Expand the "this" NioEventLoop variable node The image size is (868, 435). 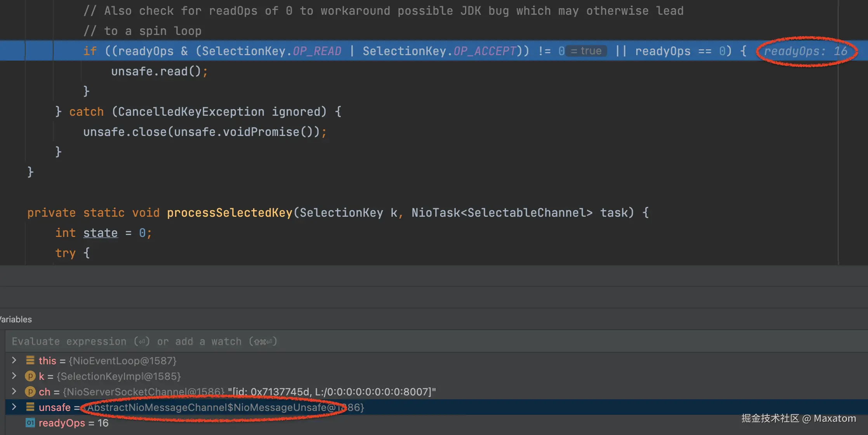14,360
